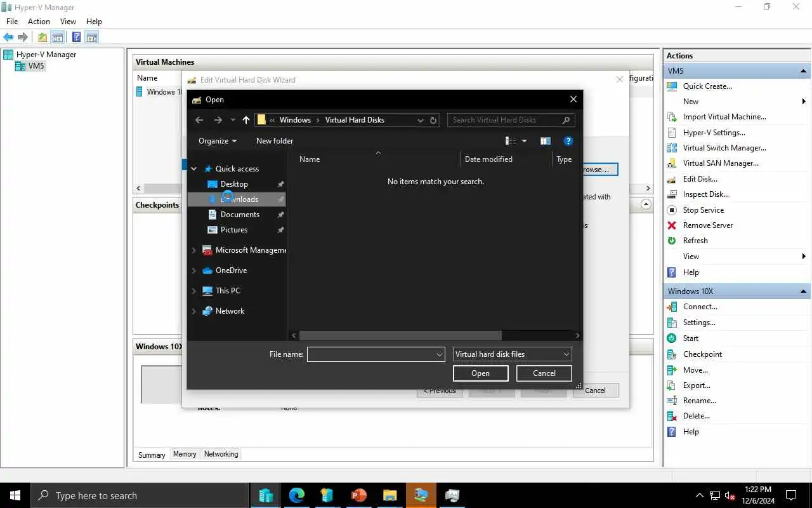Click the Export action icon
The width and height of the screenshot is (812, 508).
[x=672, y=385]
